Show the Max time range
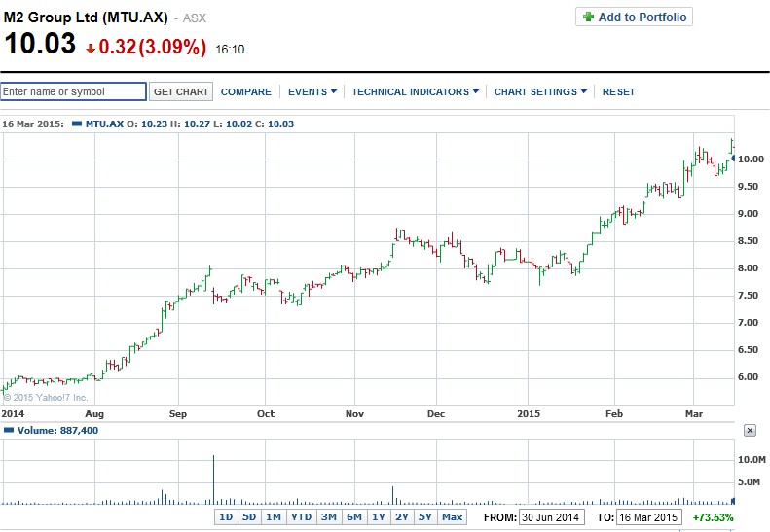The width and height of the screenshot is (770, 532). coord(452,516)
